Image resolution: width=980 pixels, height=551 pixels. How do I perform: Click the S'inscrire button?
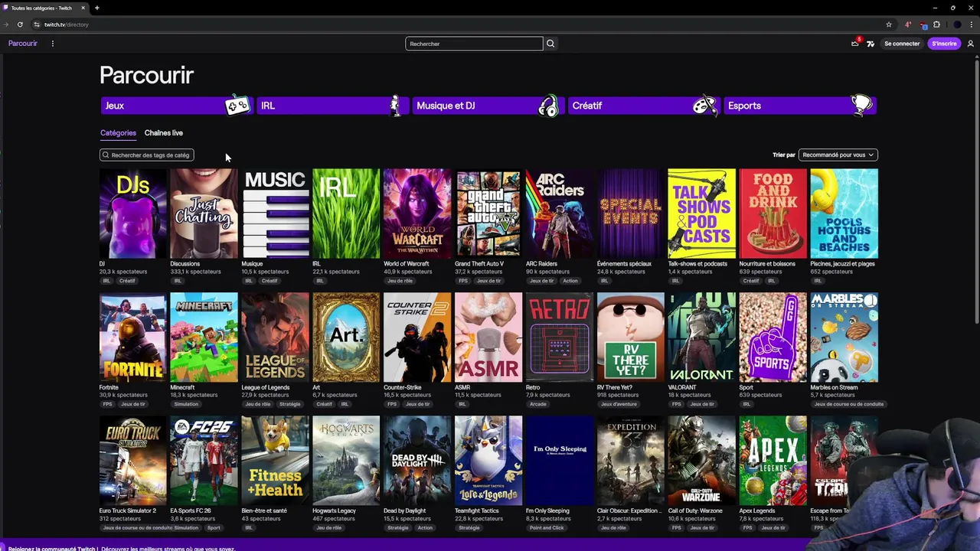pos(944,44)
